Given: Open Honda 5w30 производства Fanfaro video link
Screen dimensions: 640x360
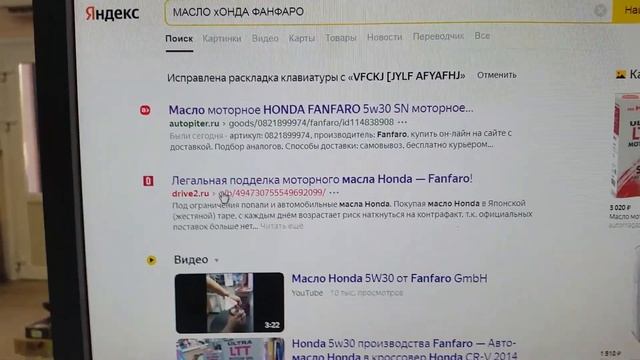Looking at the screenshot, I should 404,349.
